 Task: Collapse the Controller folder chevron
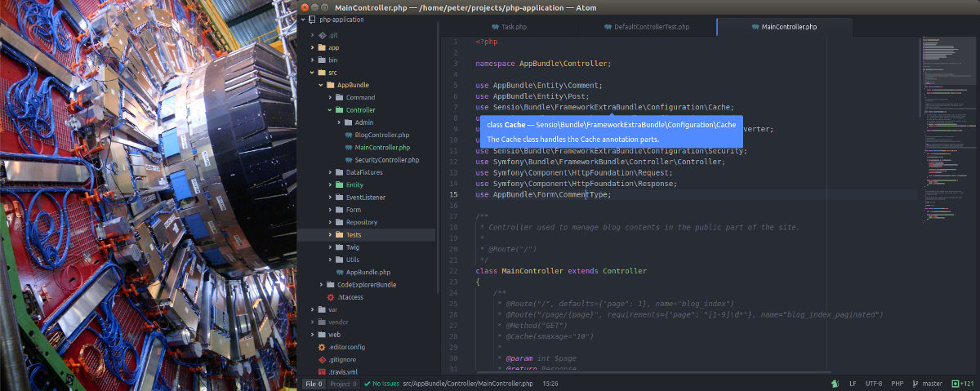click(x=330, y=110)
